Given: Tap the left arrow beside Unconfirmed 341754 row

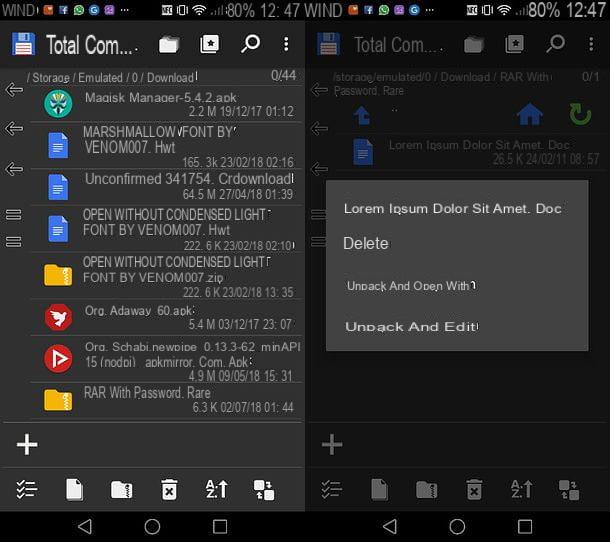Looking at the screenshot, I should pyautogui.click(x=14, y=169).
